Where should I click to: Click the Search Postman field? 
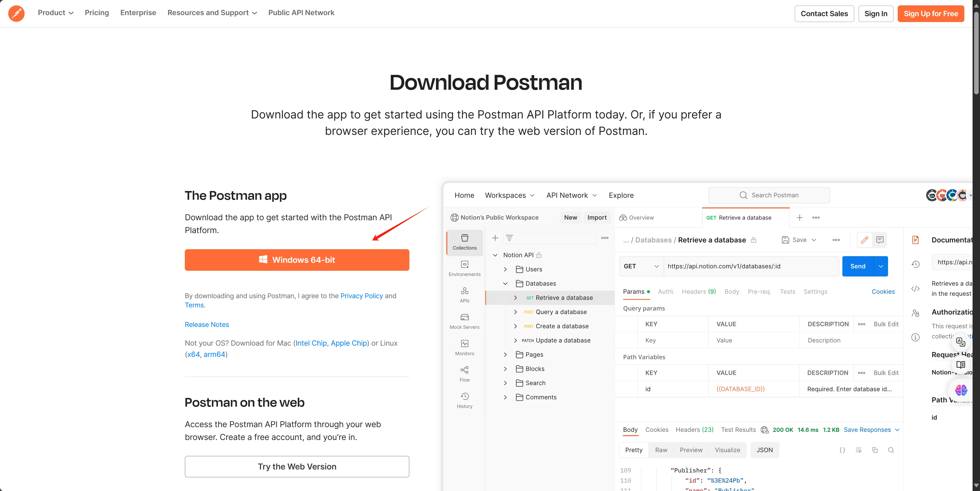click(x=769, y=195)
